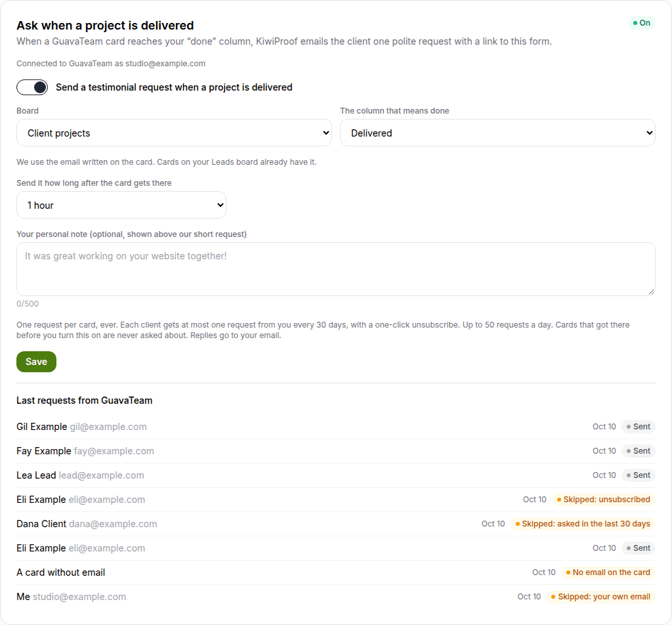Click the Sent badge on Gil Example row

click(x=638, y=427)
